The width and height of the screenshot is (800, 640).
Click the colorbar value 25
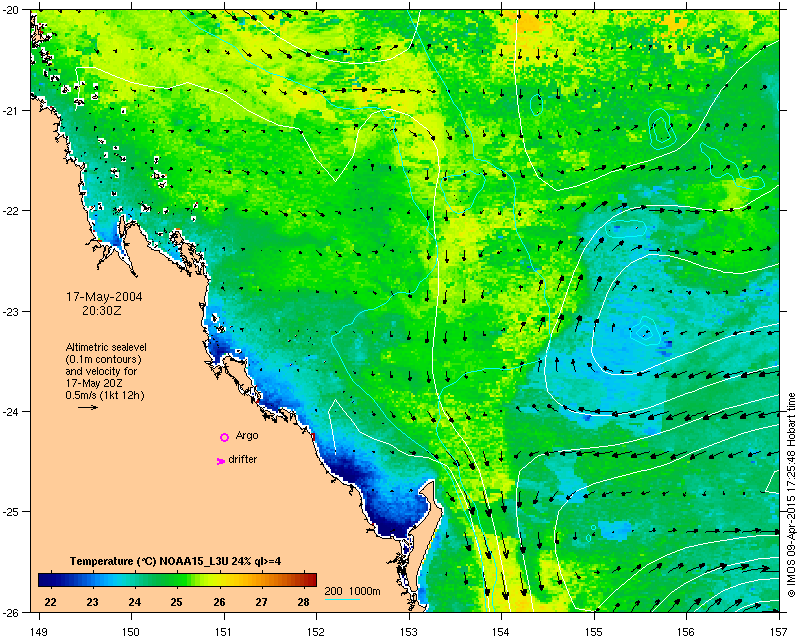(177, 602)
